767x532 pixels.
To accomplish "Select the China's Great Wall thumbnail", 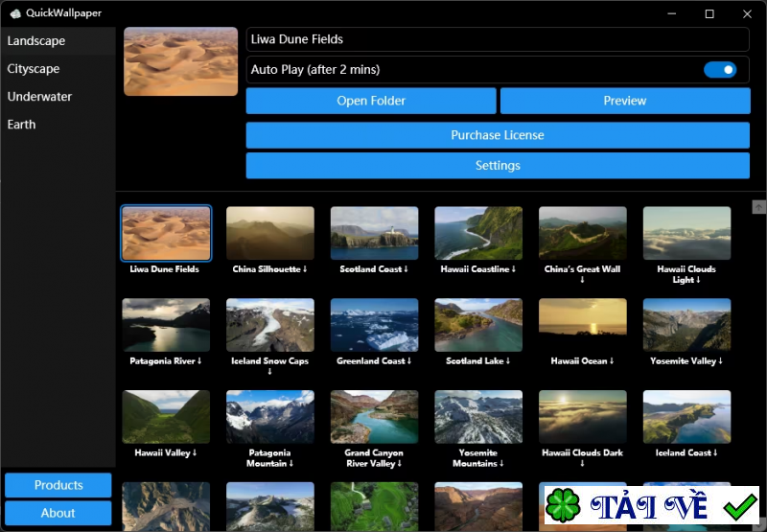I will (582, 233).
